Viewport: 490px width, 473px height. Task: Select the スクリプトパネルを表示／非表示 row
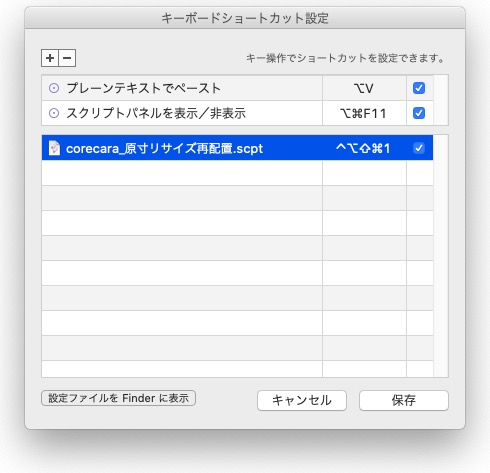pos(237,113)
